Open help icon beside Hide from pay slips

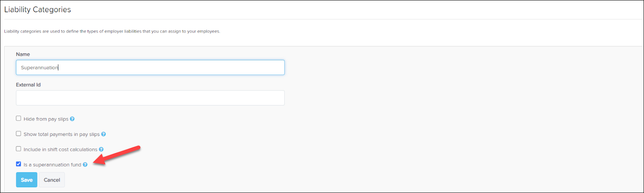[72, 119]
